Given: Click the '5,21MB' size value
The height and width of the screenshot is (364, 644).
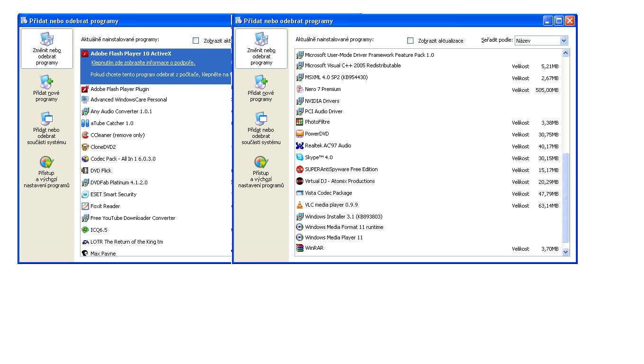Looking at the screenshot, I should point(550,66).
